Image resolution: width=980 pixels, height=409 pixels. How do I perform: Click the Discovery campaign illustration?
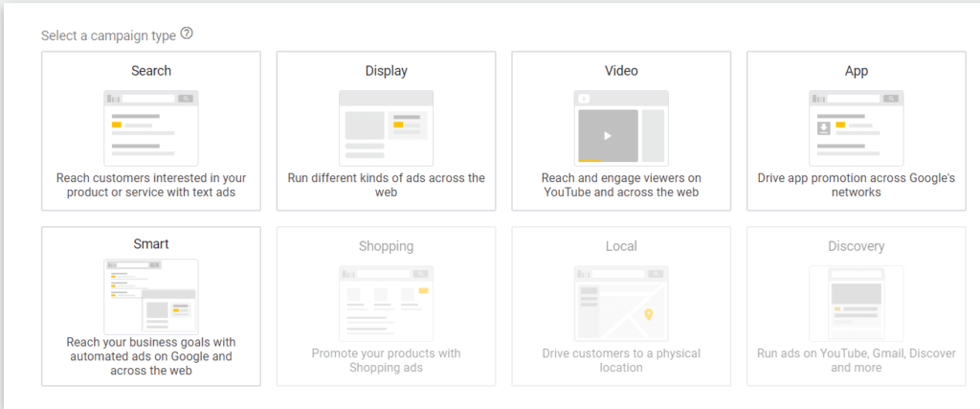[x=857, y=304]
